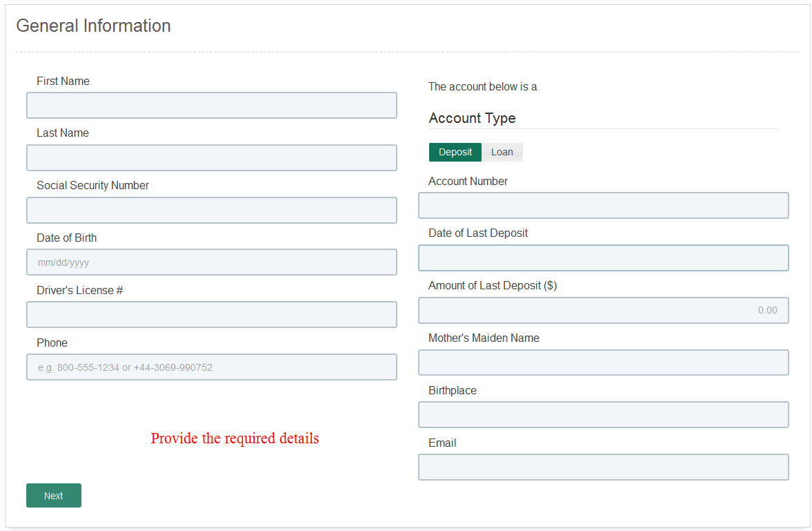The height and width of the screenshot is (531, 812).
Task: Focus the Last Name text box
Action: [x=212, y=157]
